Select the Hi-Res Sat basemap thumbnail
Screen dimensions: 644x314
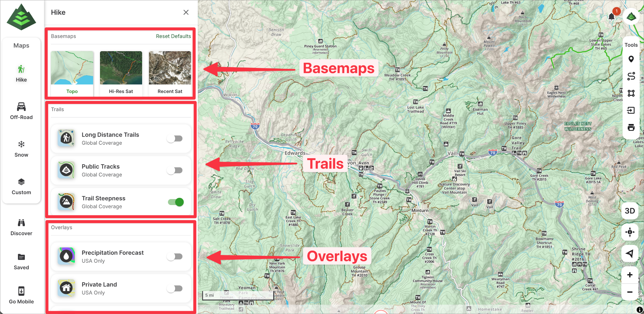[121, 73]
